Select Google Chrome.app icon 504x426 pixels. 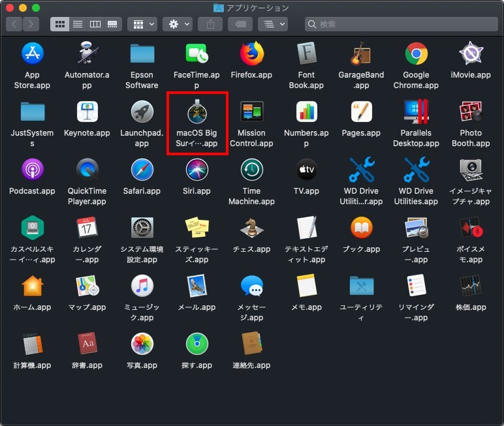point(417,53)
